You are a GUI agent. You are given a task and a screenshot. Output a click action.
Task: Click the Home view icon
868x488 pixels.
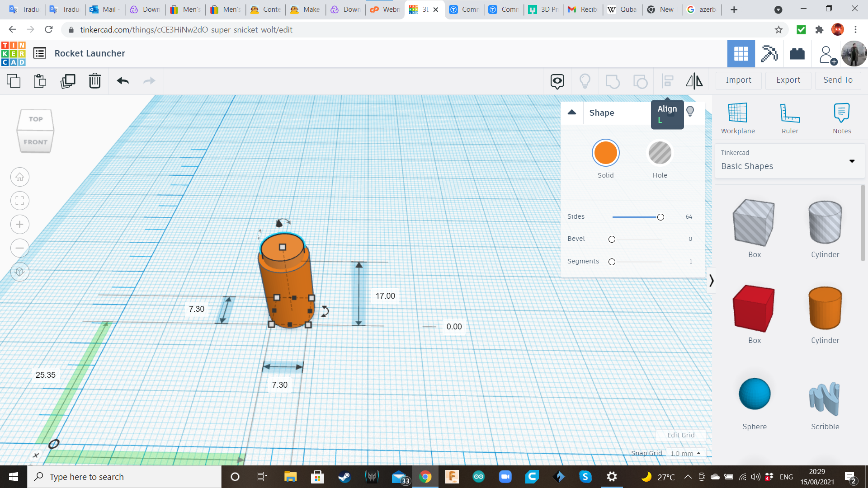(x=20, y=177)
